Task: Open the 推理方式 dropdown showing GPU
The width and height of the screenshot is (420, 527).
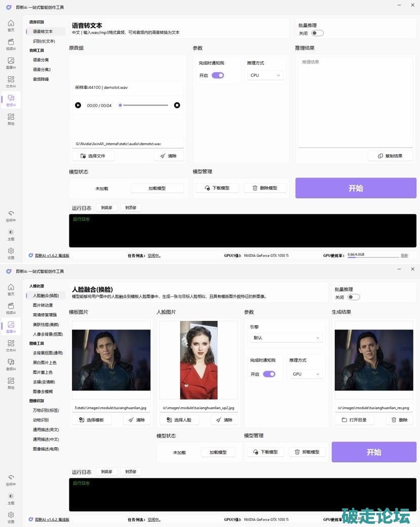Action: [305, 374]
